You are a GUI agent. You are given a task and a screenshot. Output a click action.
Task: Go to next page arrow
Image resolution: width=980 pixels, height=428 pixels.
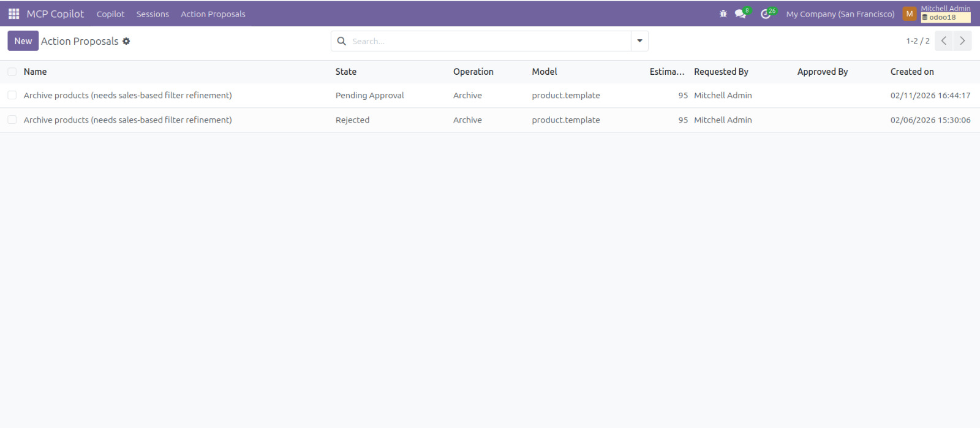pos(962,41)
